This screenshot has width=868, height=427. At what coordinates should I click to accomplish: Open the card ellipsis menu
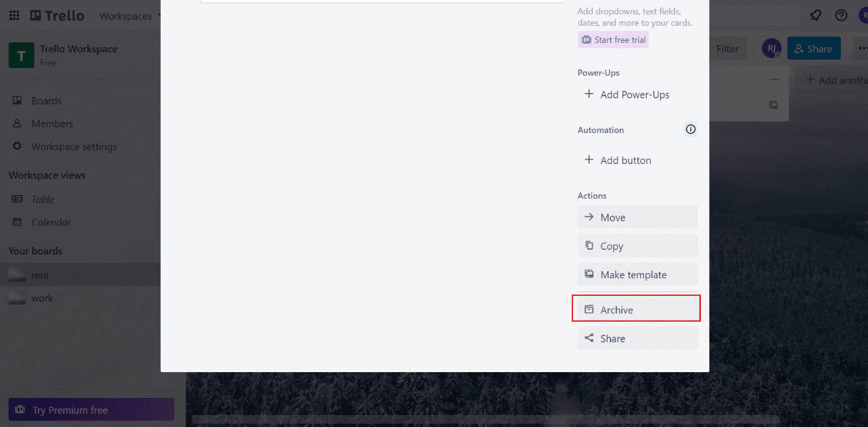[x=774, y=79]
